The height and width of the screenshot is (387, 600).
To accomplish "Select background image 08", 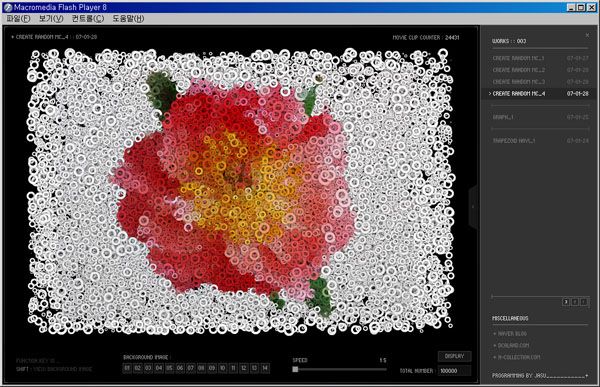I will (201, 368).
